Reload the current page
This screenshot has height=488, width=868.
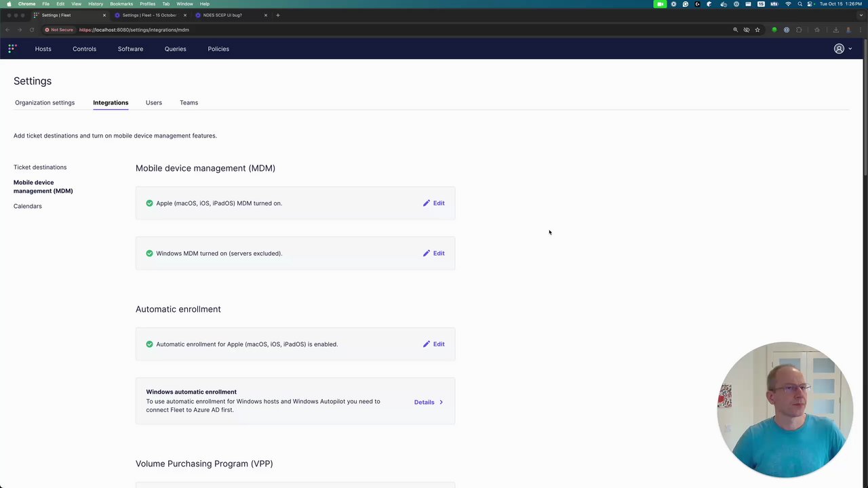(x=32, y=30)
